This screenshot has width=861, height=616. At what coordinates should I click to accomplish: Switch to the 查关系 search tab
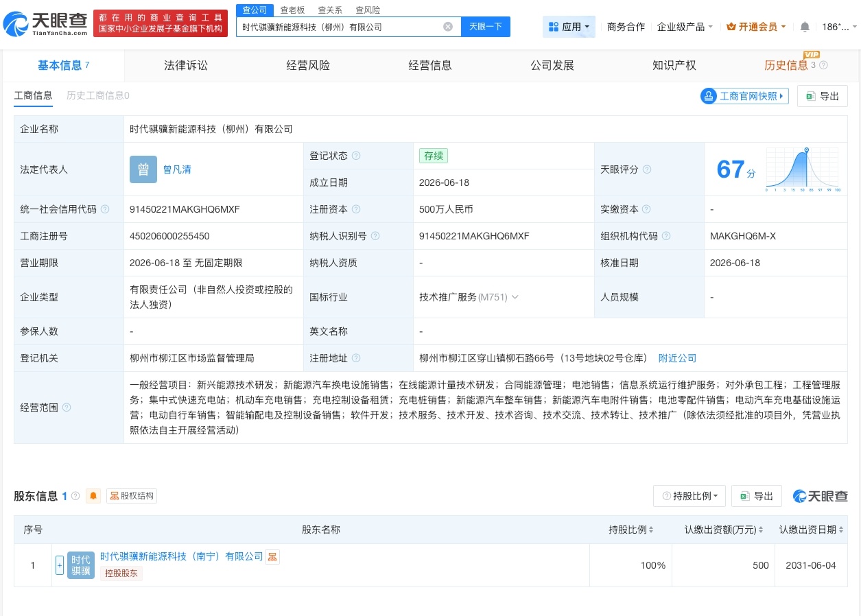click(330, 10)
